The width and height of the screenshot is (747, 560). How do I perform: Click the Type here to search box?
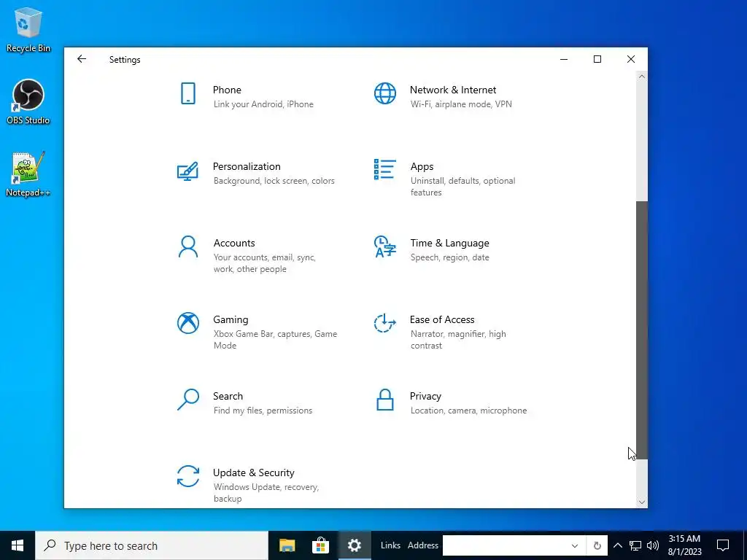(x=152, y=545)
